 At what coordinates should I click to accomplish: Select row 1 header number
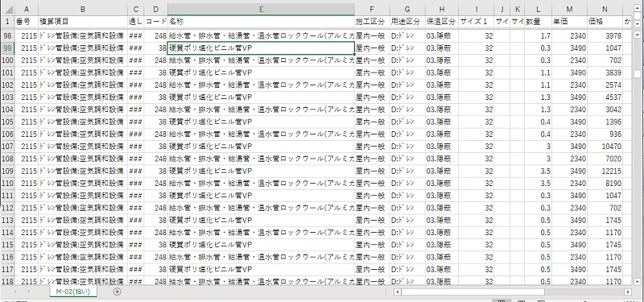click(7, 22)
